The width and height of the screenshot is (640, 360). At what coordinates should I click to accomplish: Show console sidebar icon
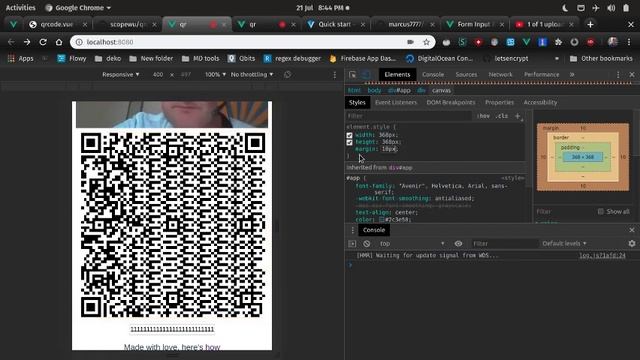[352, 244]
